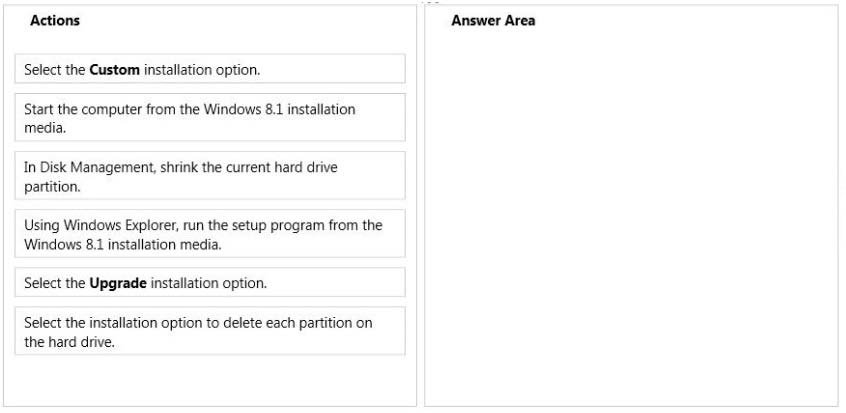Click the bold word Custom
846x413 pixels.
click(x=114, y=70)
